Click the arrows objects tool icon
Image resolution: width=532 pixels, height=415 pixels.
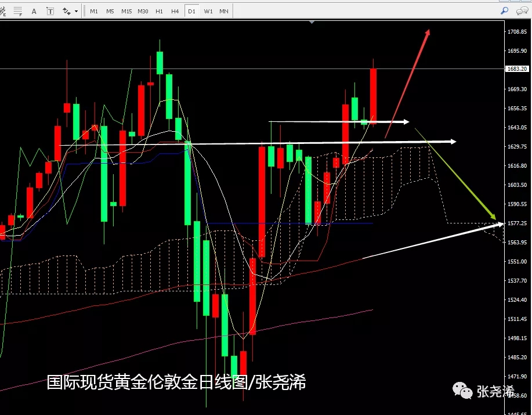point(67,11)
